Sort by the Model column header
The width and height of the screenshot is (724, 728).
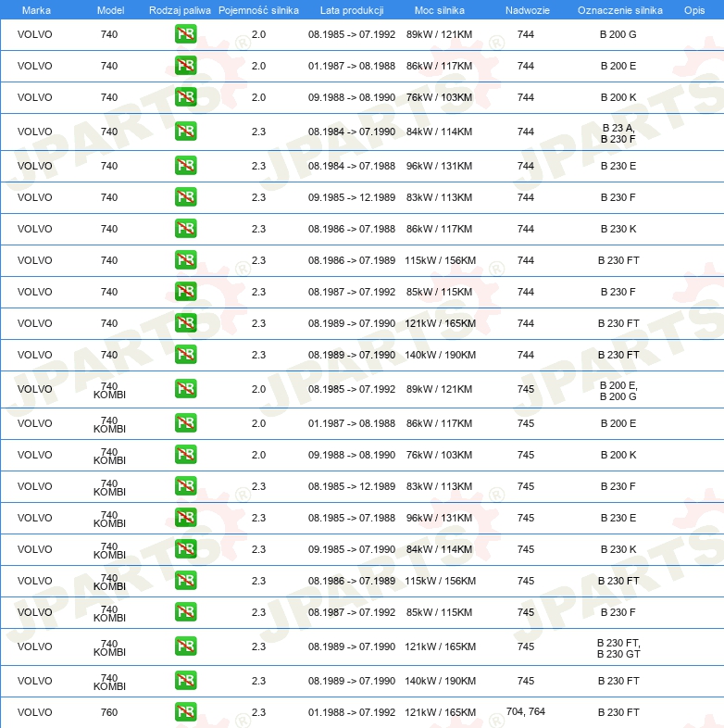click(x=110, y=10)
